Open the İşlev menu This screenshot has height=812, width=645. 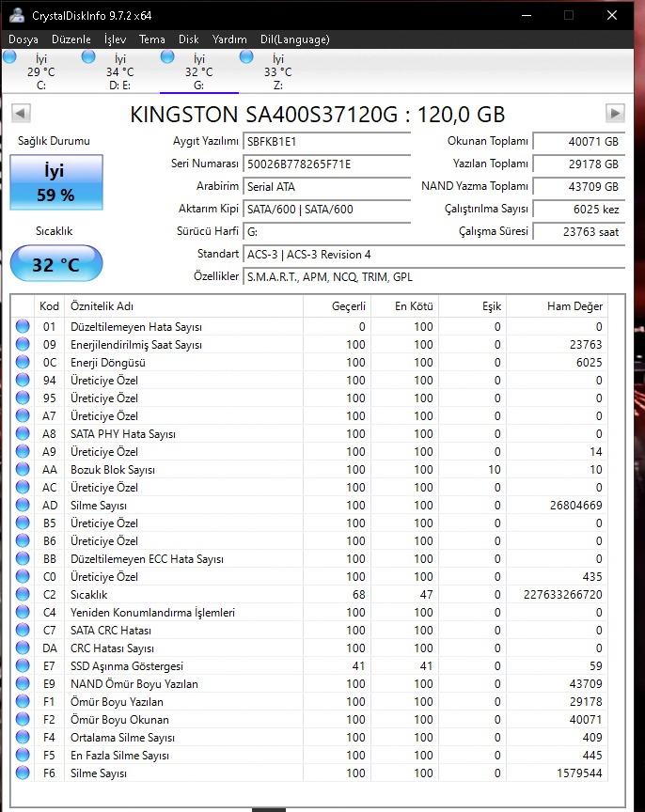pos(115,39)
